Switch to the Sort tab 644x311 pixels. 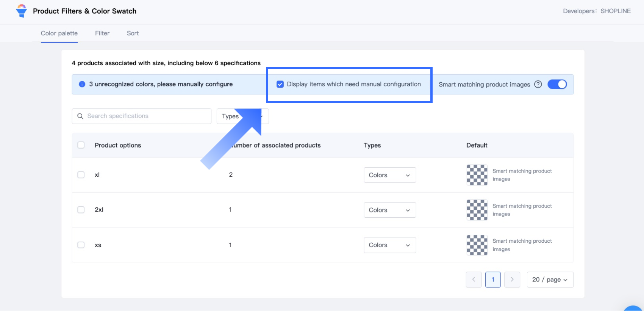tap(133, 33)
